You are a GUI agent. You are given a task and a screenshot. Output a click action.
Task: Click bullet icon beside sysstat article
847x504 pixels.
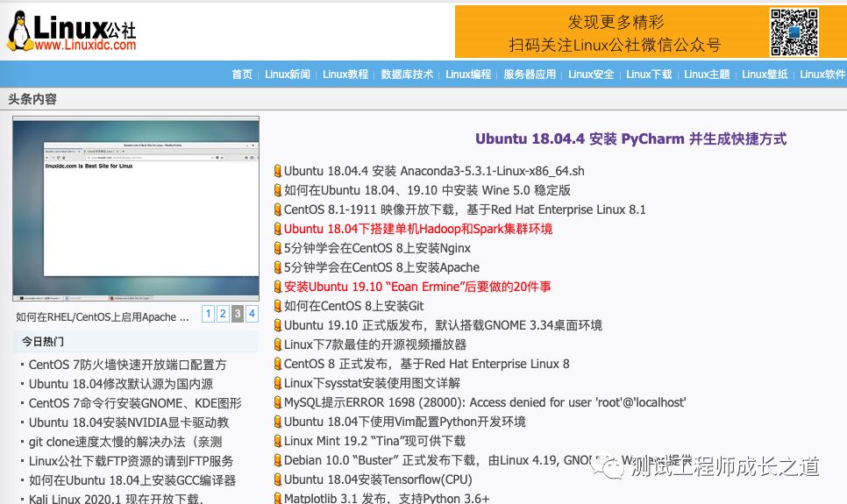(x=278, y=383)
